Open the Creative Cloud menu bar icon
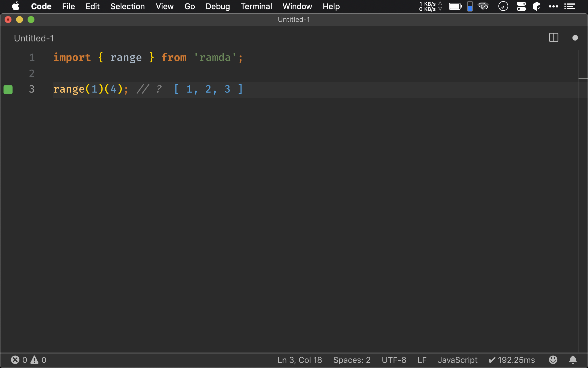 pos(483,6)
